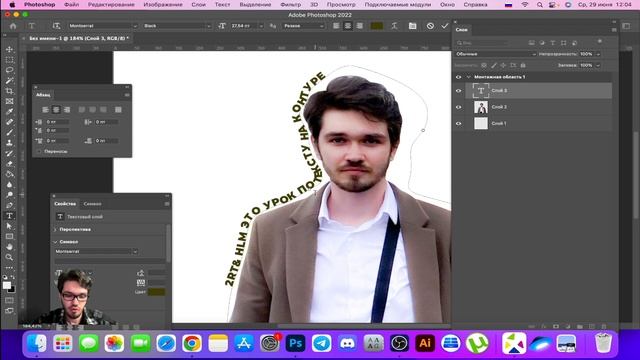Screen dimensions: 640x360
Task: Hide layer Слой 3 via eye icon
Action: tap(458, 91)
